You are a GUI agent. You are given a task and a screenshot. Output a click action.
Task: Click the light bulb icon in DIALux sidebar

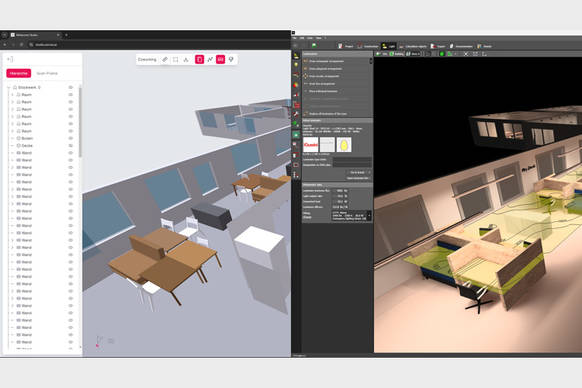click(x=296, y=65)
